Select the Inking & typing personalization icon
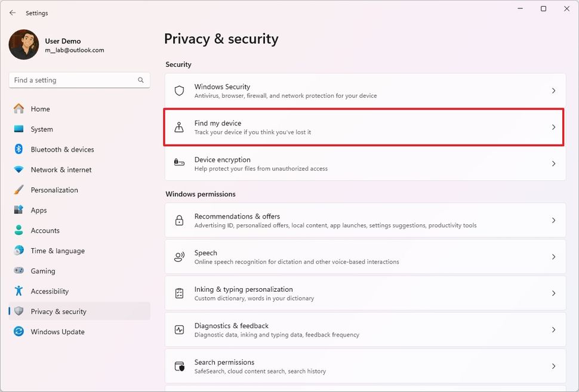This screenshot has height=392, width=579. click(179, 292)
